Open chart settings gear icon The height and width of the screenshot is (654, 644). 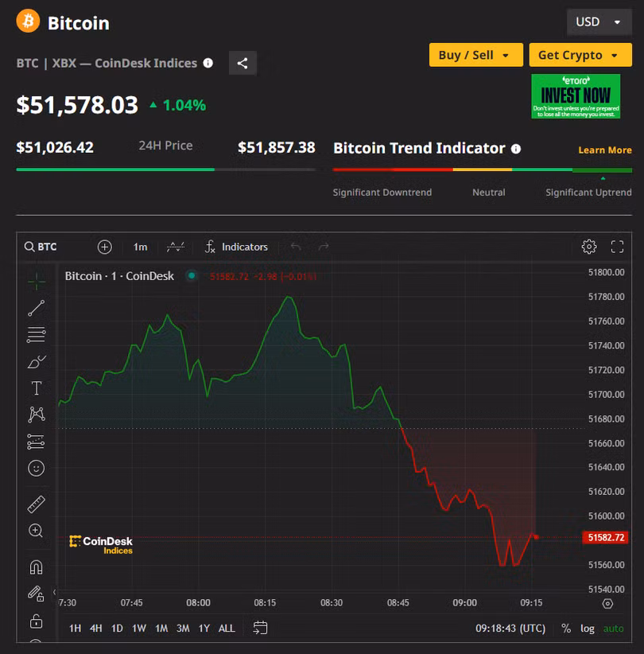[x=589, y=247]
